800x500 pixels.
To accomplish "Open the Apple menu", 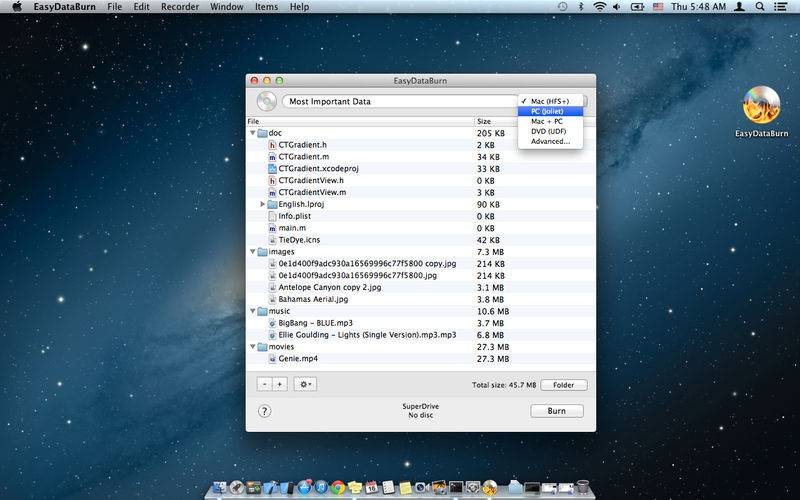I will (x=17, y=7).
